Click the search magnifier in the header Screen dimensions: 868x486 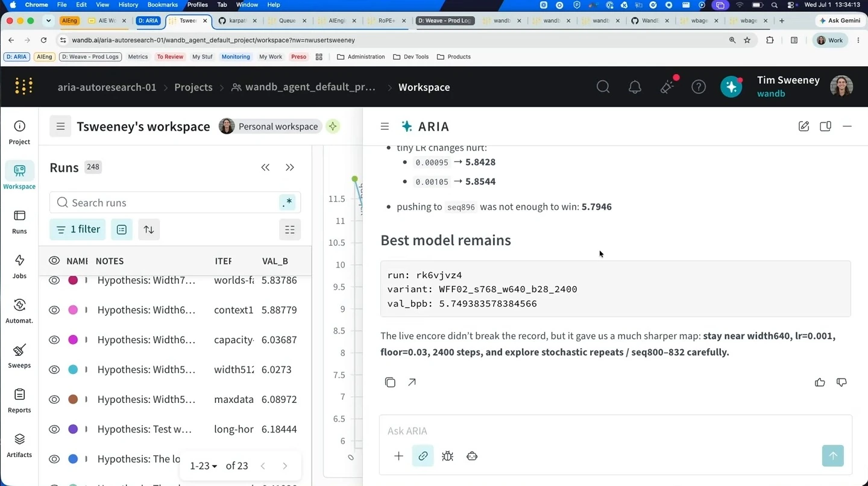click(603, 87)
